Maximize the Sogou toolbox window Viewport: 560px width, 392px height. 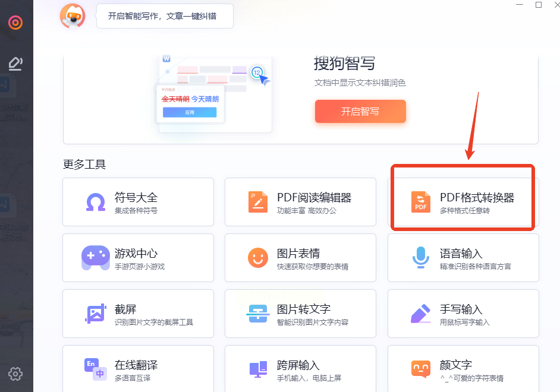(x=539, y=5)
